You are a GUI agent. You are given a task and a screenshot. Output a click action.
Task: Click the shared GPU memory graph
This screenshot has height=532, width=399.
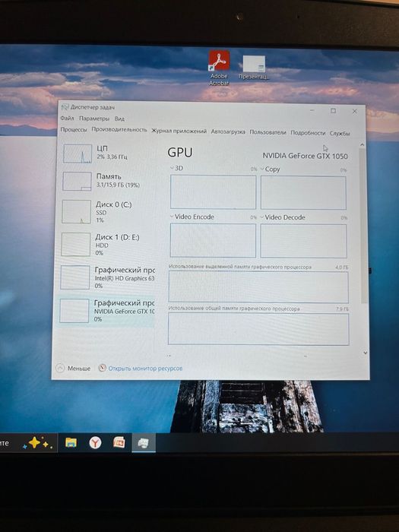point(258,329)
